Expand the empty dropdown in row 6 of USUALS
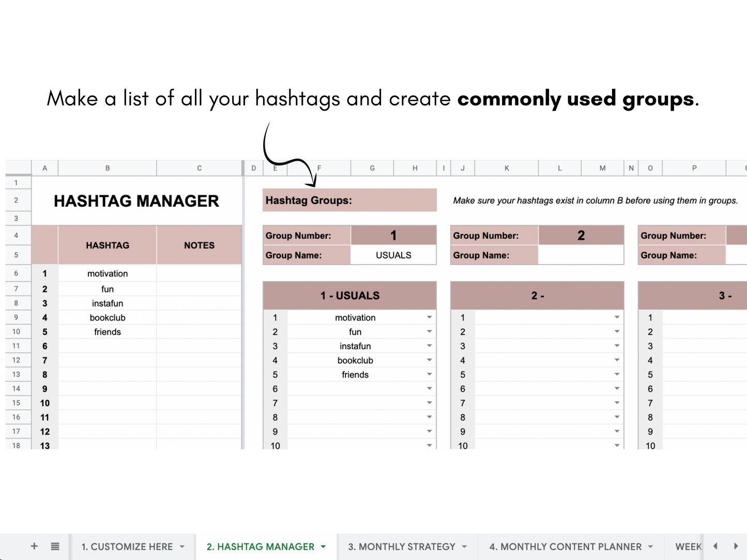Viewport: 747px width, 560px height. pos(429,388)
